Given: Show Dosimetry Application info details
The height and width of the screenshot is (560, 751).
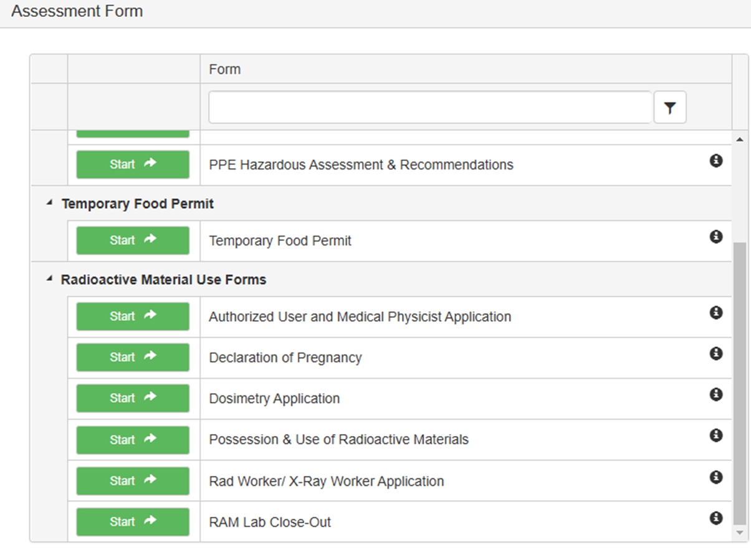Looking at the screenshot, I should pyautogui.click(x=716, y=394).
